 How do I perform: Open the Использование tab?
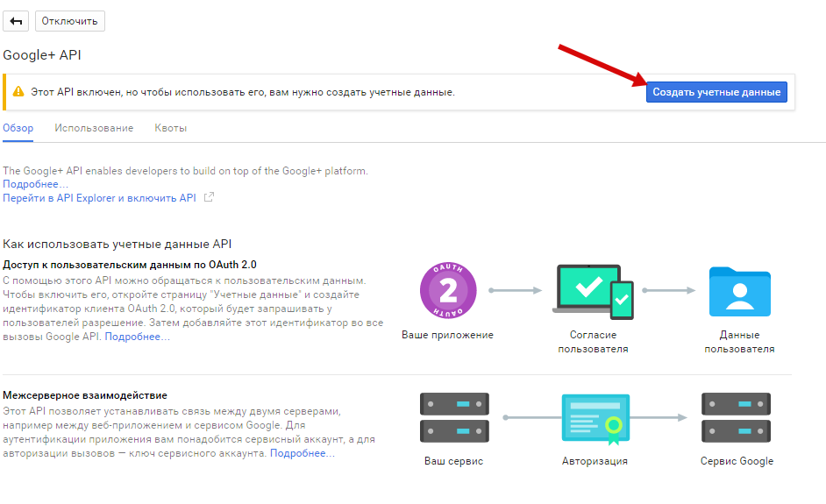click(x=94, y=128)
